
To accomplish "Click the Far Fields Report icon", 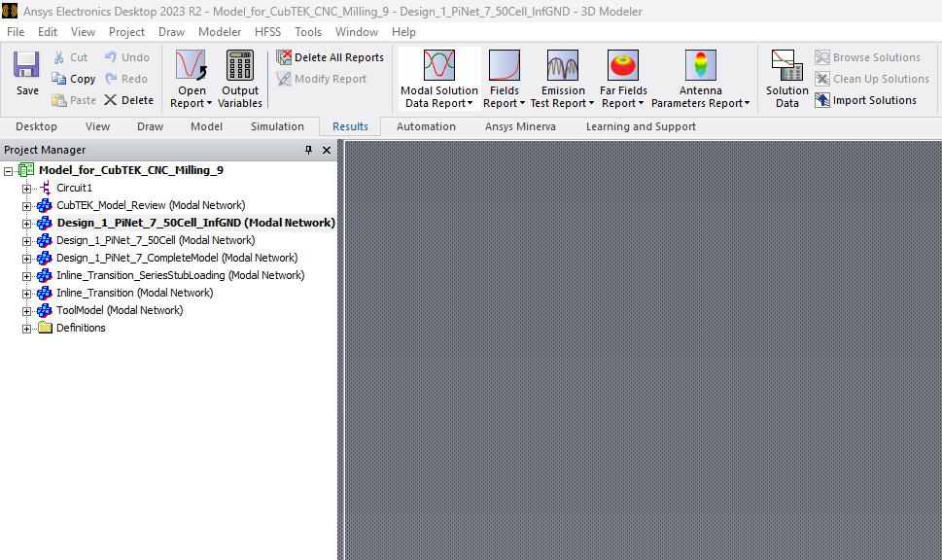I will [x=623, y=65].
